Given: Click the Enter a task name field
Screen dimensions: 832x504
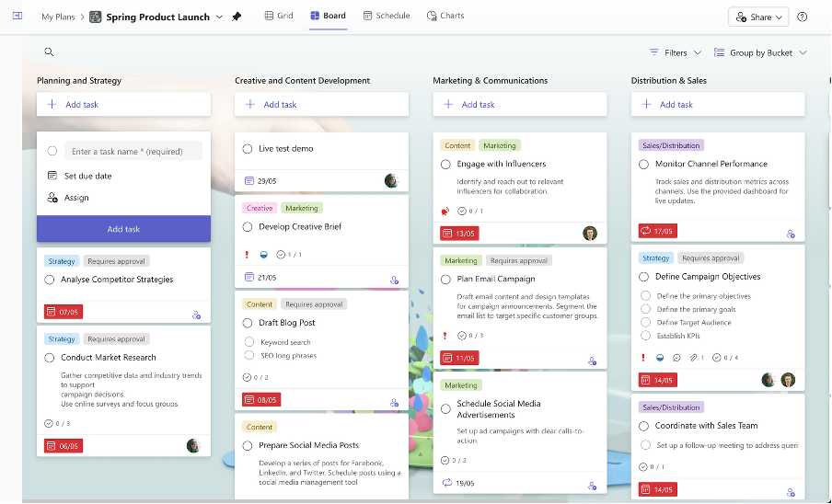Looking at the screenshot, I should point(133,152).
